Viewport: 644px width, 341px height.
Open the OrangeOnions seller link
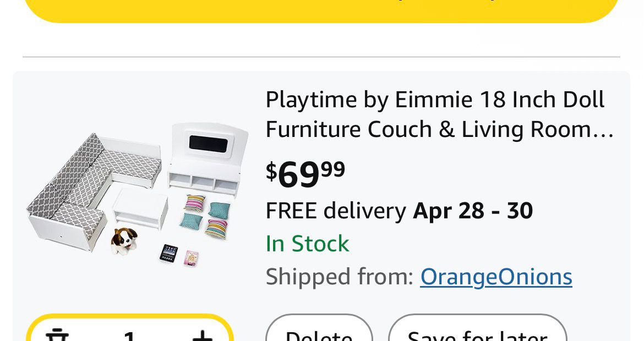point(496,277)
